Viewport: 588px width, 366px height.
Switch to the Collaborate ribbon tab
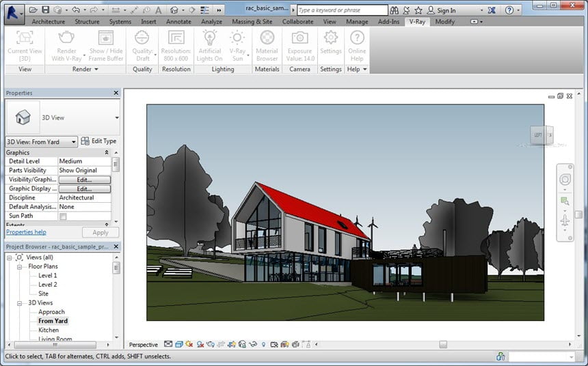[297, 22]
